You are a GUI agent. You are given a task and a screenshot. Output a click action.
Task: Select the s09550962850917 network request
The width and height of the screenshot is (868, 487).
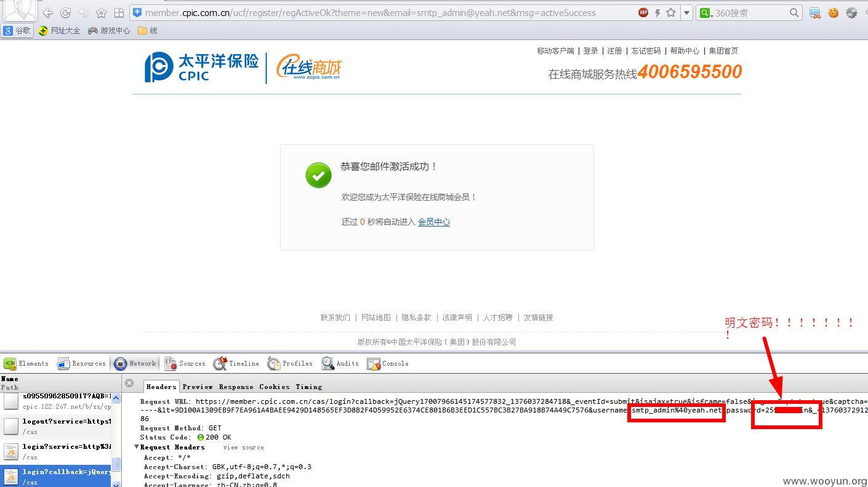(x=57, y=401)
